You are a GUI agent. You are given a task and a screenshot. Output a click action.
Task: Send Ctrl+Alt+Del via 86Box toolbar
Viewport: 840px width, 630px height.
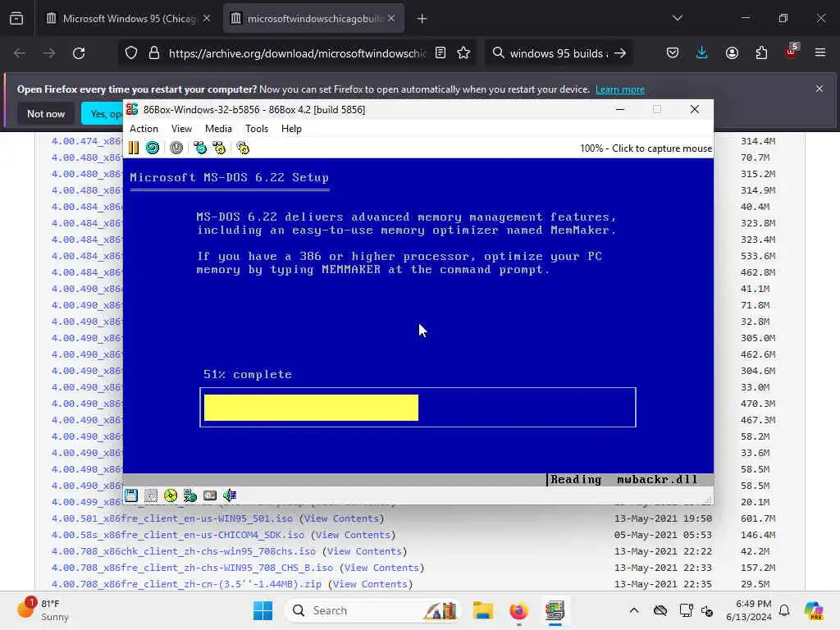click(x=200, y=148)
